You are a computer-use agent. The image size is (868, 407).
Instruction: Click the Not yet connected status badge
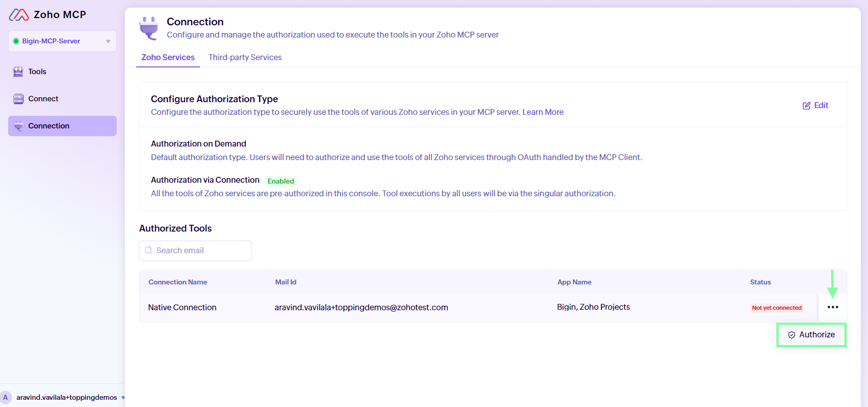click(777, 308)
